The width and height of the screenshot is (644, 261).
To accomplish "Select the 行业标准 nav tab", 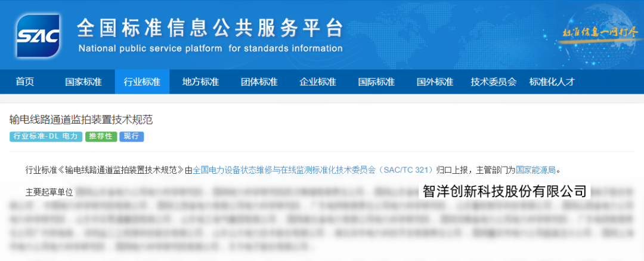I will click(142, 81).
